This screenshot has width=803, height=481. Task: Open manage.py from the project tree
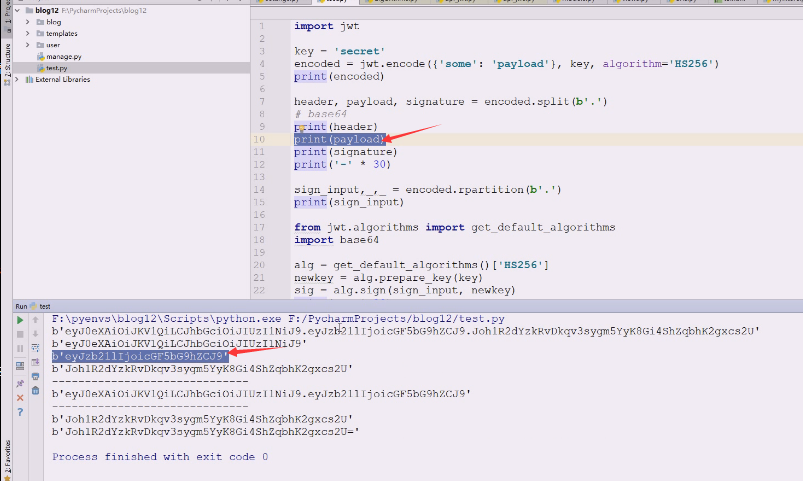[x=64, y=56]
